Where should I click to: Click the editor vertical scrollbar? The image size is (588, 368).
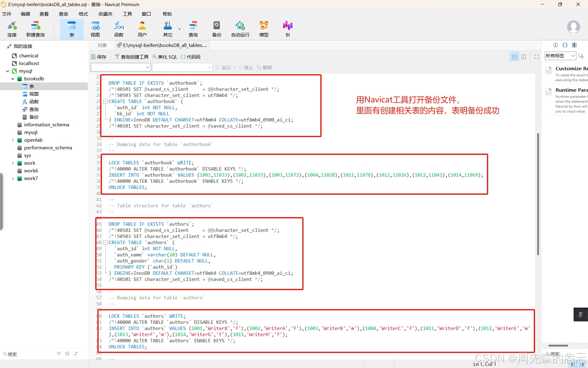[x=538, y=194]
